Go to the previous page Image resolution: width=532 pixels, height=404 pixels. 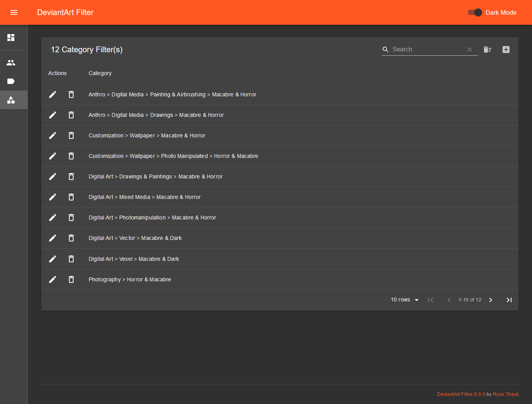click(449, 300)
